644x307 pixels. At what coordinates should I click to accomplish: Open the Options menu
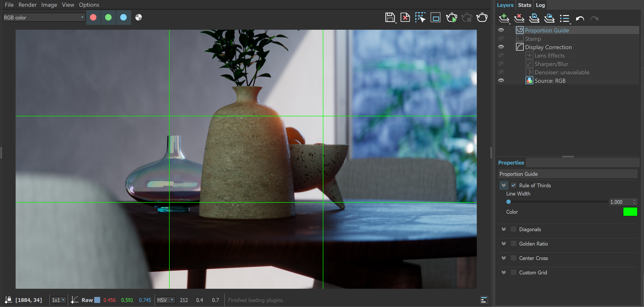pos(89,5)
